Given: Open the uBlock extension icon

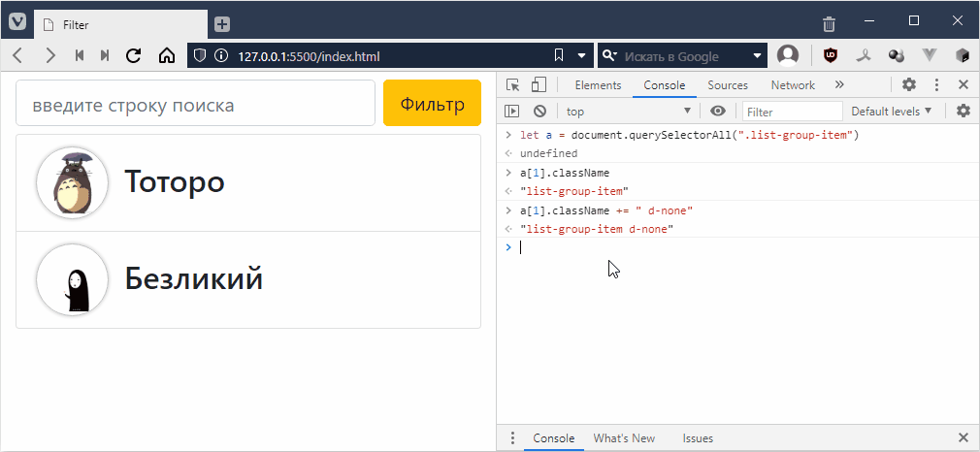Looking at the screenshot, I should pyautogui.click(x=831, y=55).
